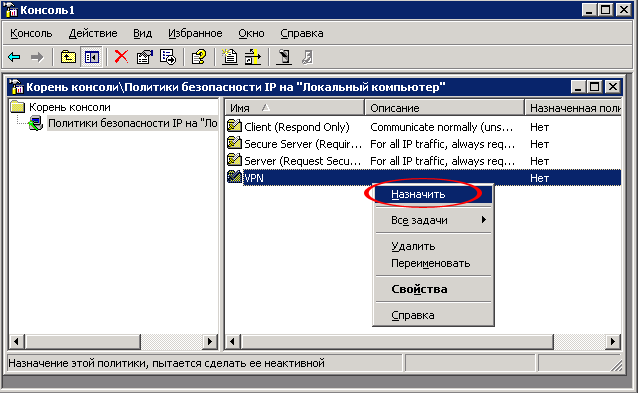Screen dimensions: 638x393
Task: Click the list pane horizontal scrollbar thumb
Action: (x=397, y=341)
